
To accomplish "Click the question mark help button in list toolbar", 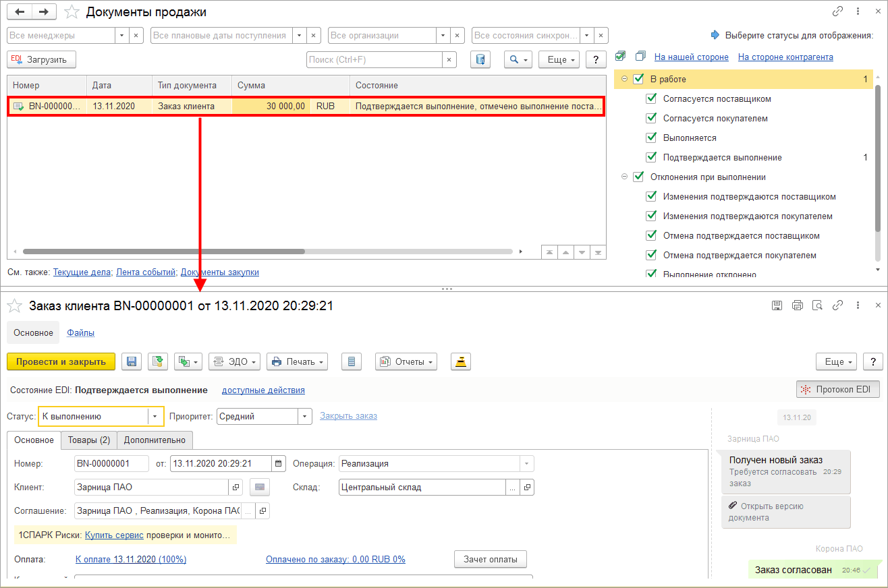I will click(x=595, y=59).
